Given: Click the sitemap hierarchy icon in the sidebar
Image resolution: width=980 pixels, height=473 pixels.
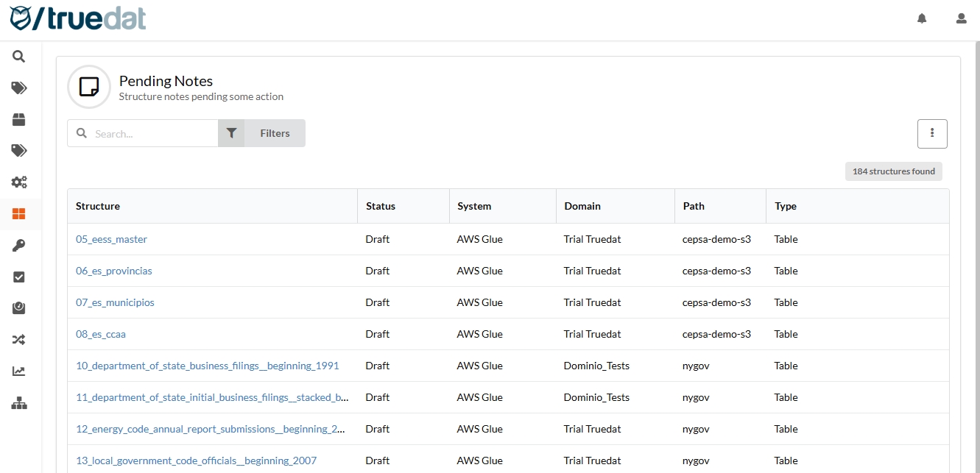Looking at the screenshot, I should point(19,403).
